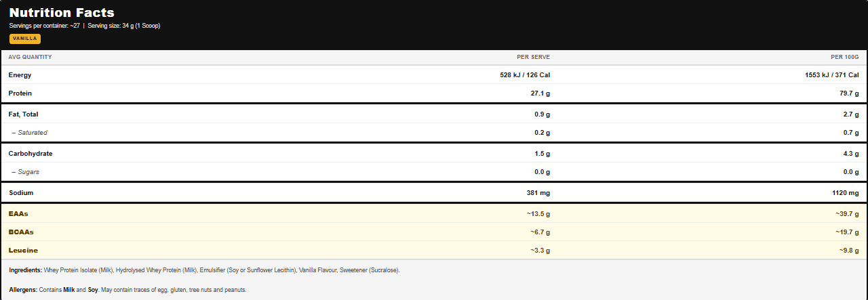This screenshot has height=300, width=868.
Task: Click the servings per container text
Action: (44, 26)
